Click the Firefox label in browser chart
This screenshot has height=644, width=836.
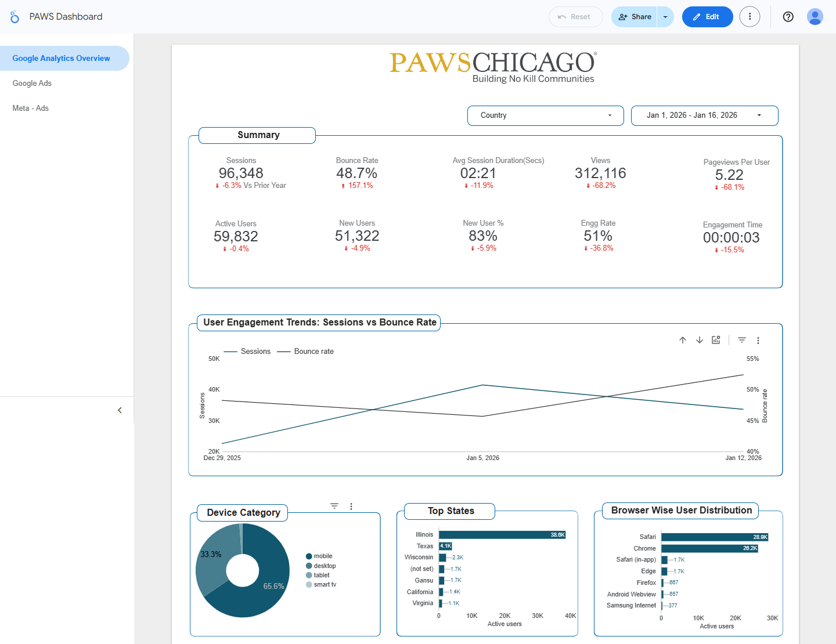[646, 583]
